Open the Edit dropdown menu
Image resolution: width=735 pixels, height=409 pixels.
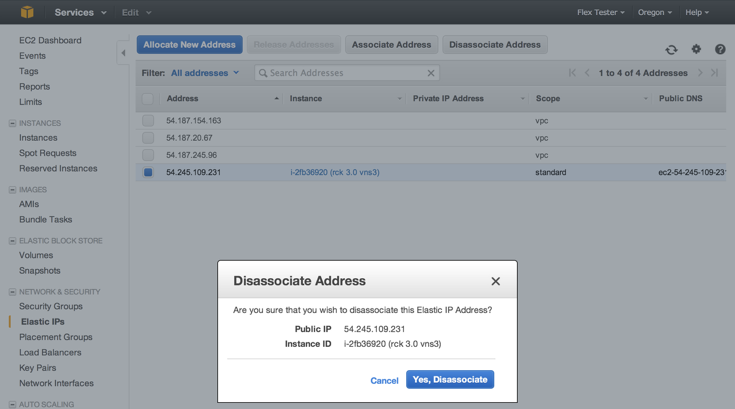[136, 12]
